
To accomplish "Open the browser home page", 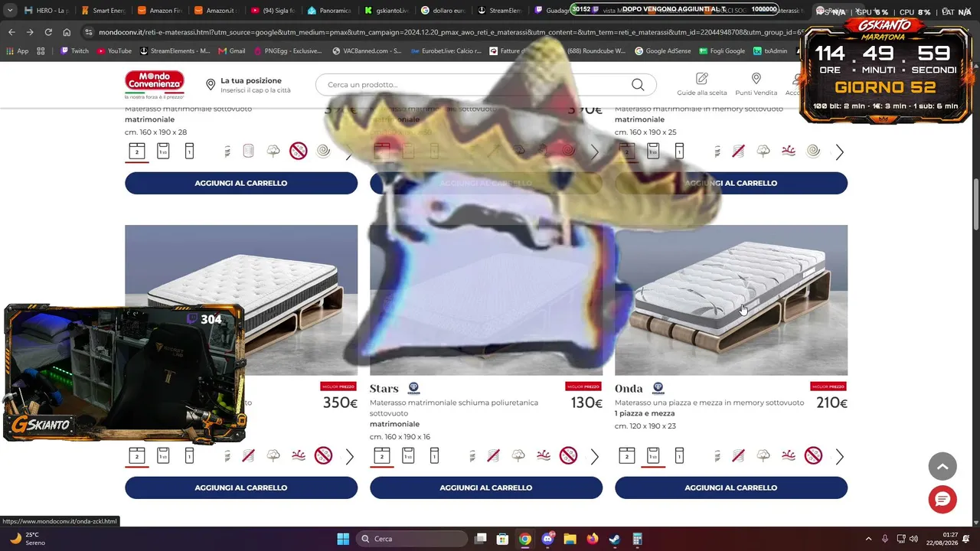I will [x=67, y=32].
